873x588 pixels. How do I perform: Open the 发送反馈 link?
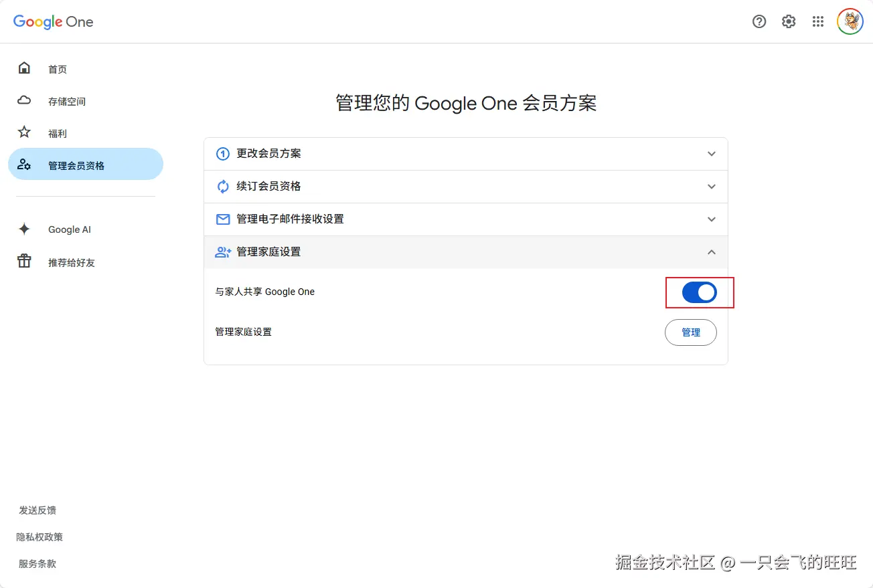(37, 510)
